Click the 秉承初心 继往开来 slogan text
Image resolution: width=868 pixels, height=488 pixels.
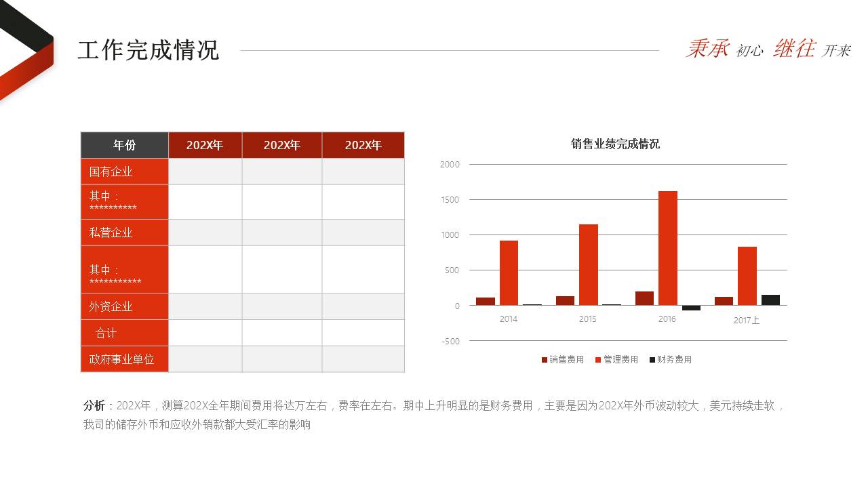tap(768, 49)
